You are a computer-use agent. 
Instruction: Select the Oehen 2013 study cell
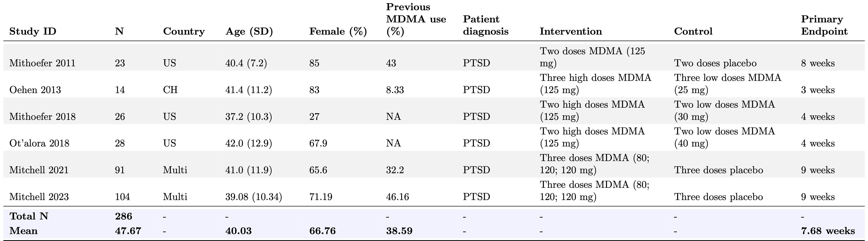[x=35, y=90]
